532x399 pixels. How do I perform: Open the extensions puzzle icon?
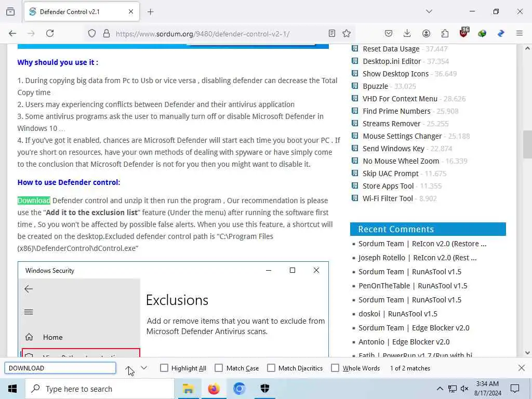click(445, 33)
